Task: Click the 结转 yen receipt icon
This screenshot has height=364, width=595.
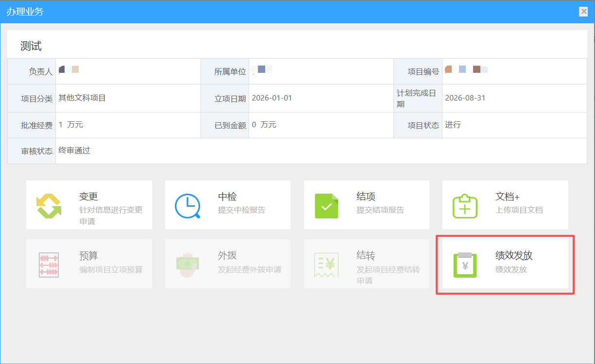Action: click(326, 265)
